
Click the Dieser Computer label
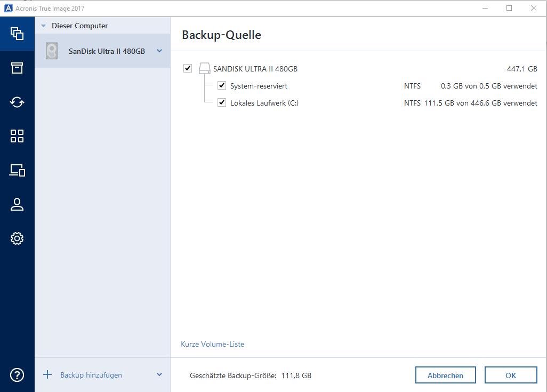coord(79,26)
